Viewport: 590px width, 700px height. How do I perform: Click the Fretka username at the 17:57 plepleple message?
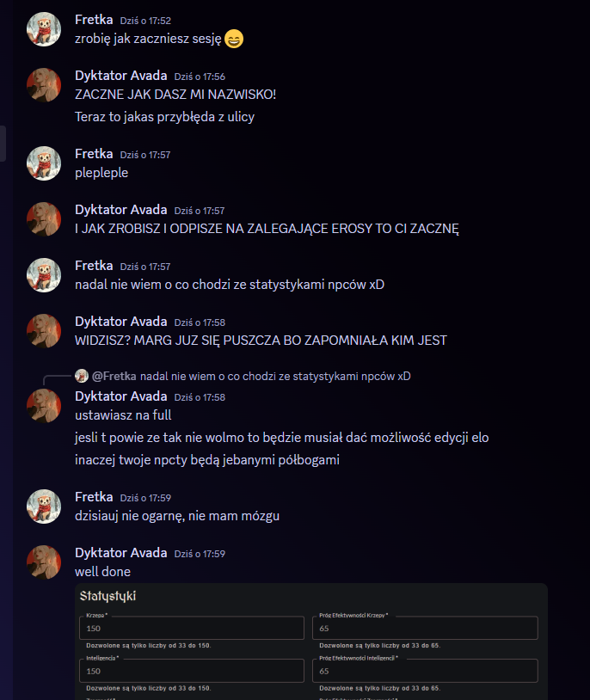[x=94, y=154]
